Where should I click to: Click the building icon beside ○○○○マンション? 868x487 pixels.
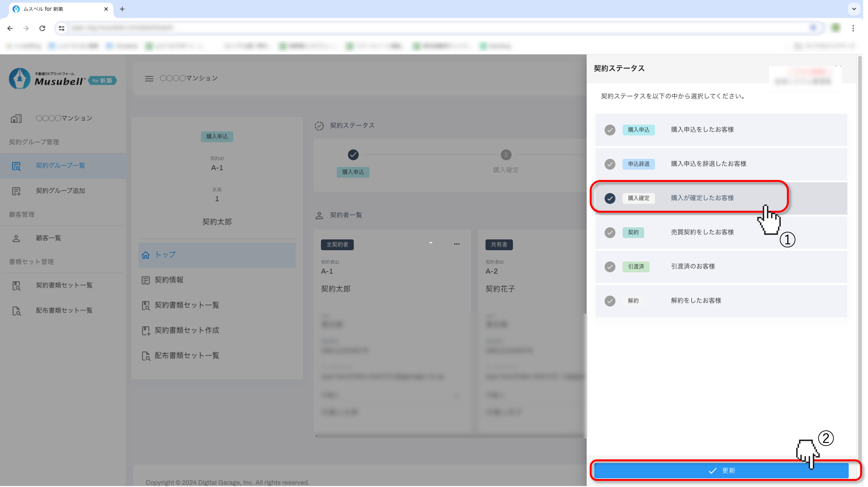click(16, 118)
